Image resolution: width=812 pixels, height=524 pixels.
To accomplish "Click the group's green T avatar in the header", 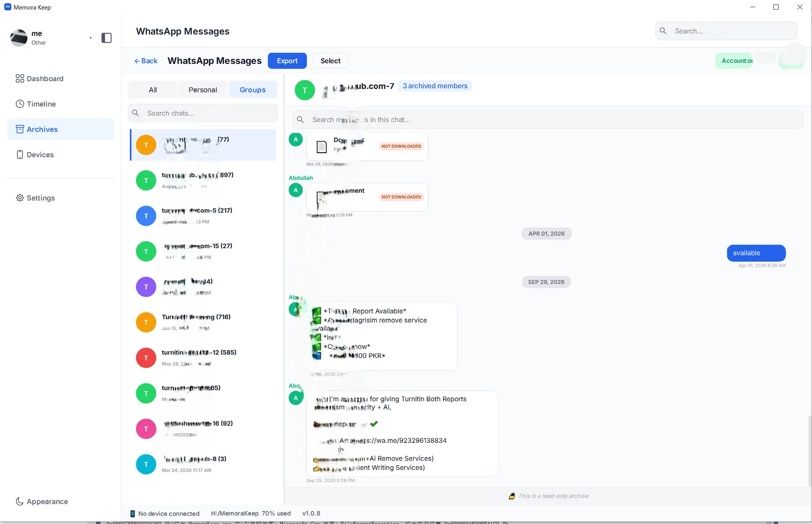I will pos(304,90).
